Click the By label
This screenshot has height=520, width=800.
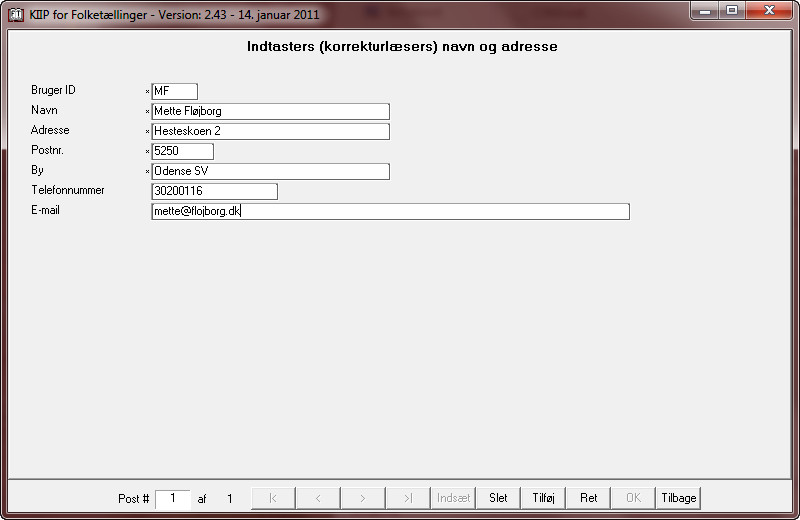[x=37, y=170]
